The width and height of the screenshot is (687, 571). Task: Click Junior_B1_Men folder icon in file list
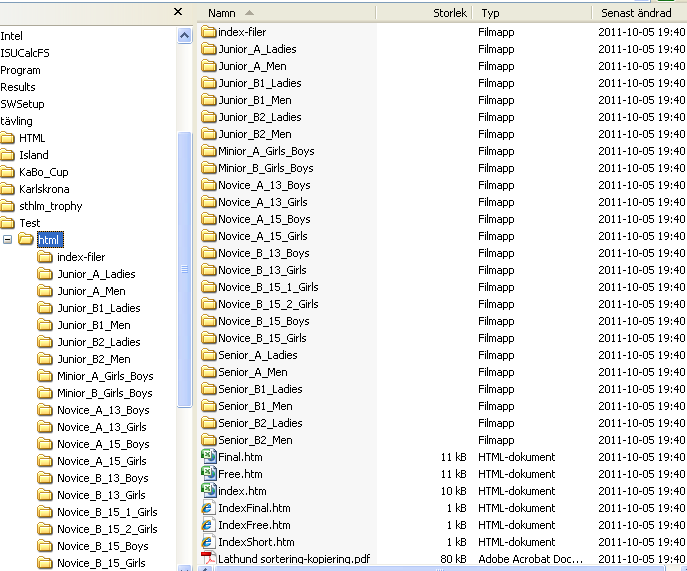click(x=209, y=100)
